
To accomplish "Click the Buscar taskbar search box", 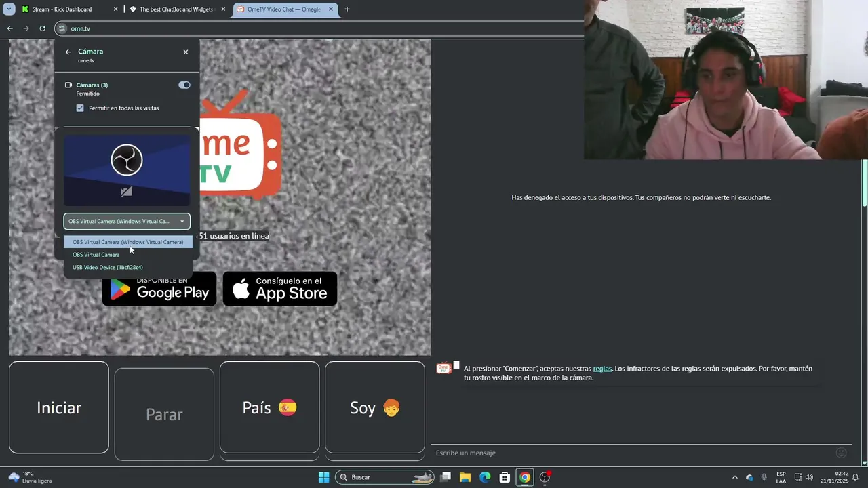I will (384, 477).
